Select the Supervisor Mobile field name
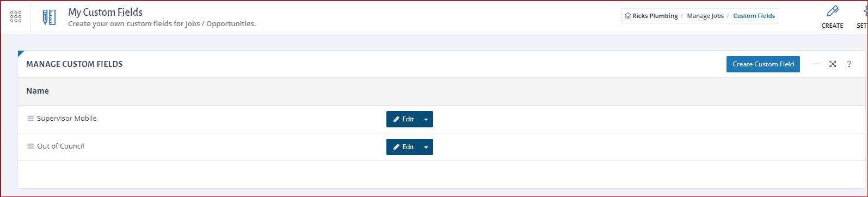 (67, 119)
